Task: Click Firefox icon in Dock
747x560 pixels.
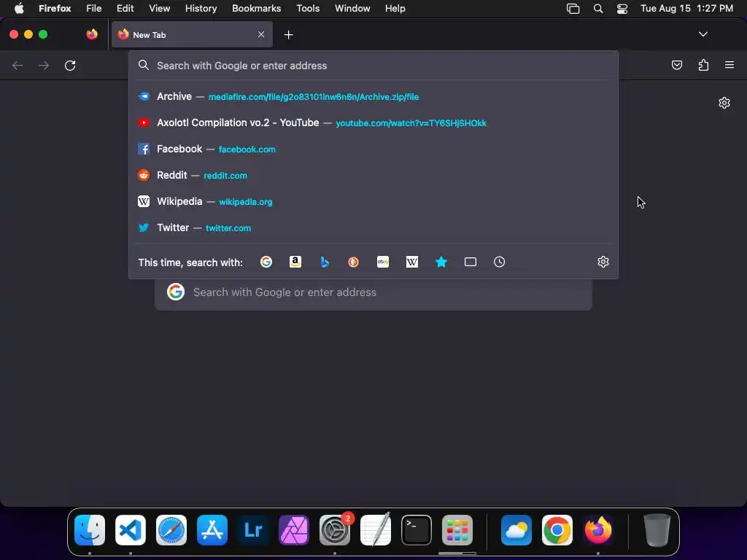Action: (598, 530)
